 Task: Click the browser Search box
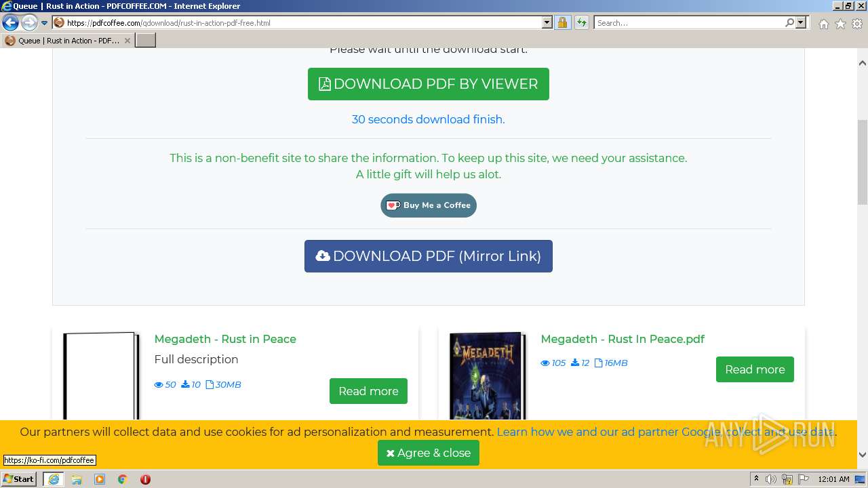pyautogui.click(x=688, y=22)
